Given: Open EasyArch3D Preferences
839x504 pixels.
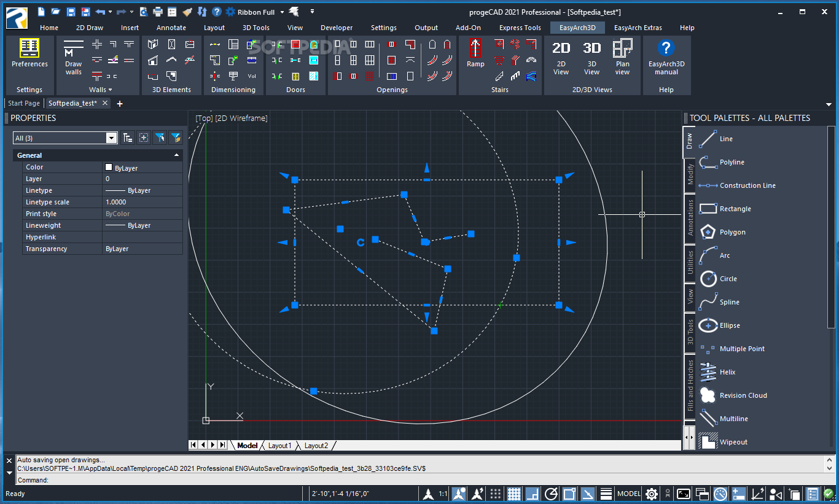Looking at the screenshot, I should coord(29,53).
